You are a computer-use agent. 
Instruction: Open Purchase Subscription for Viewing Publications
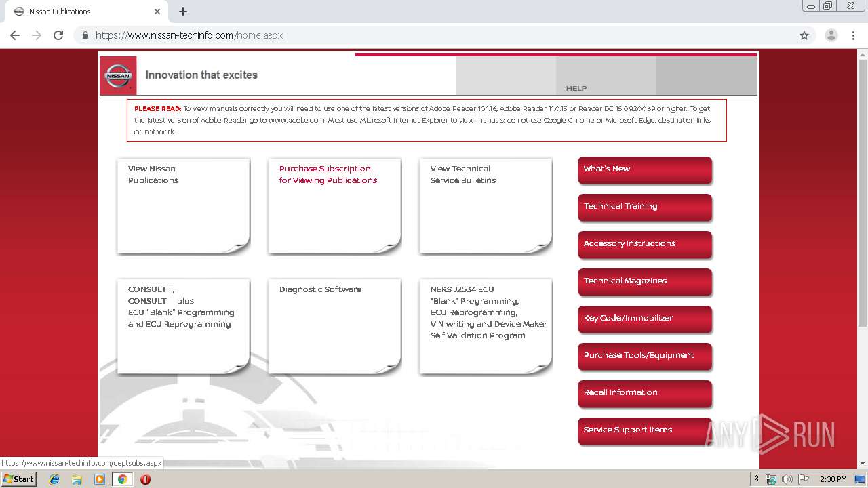[334, 206]
